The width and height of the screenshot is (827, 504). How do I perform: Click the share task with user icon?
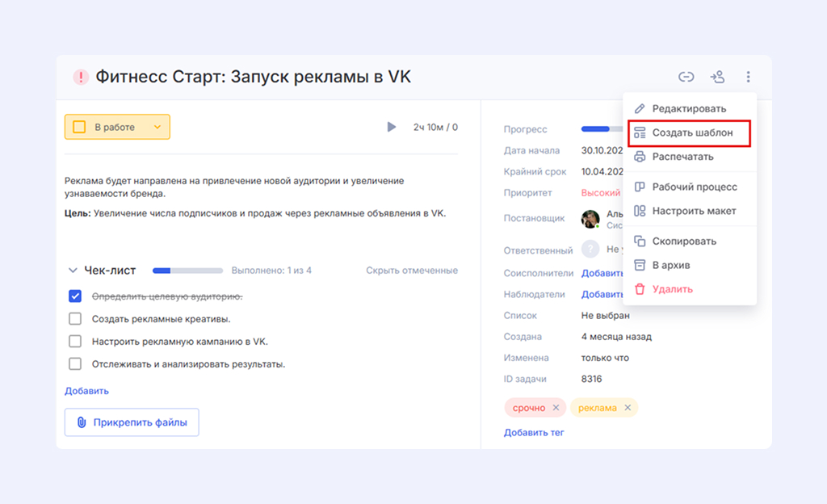pos(717,78)
